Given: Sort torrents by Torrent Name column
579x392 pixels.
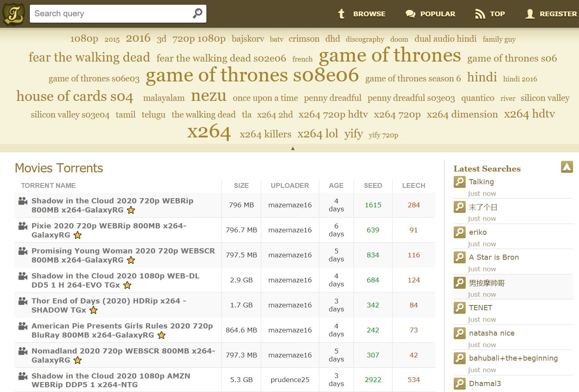Looking at the screenshot, I should 48,185.
